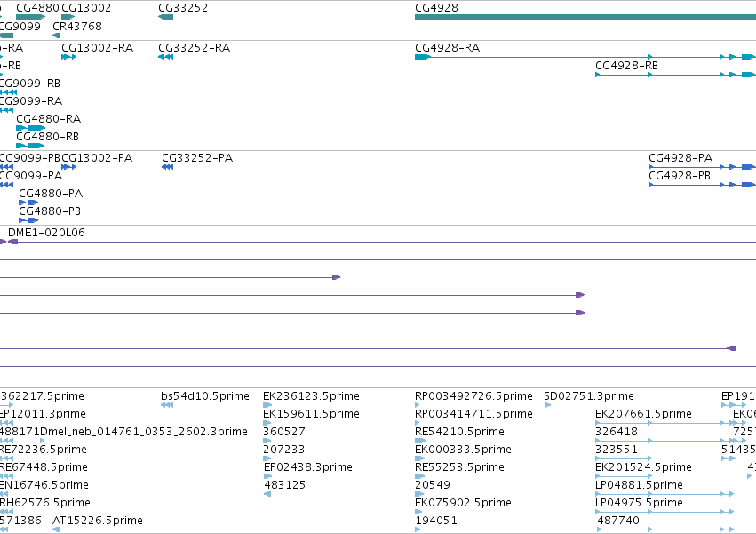Click the RE54210.5prime EST glyph

coord(421,441)
